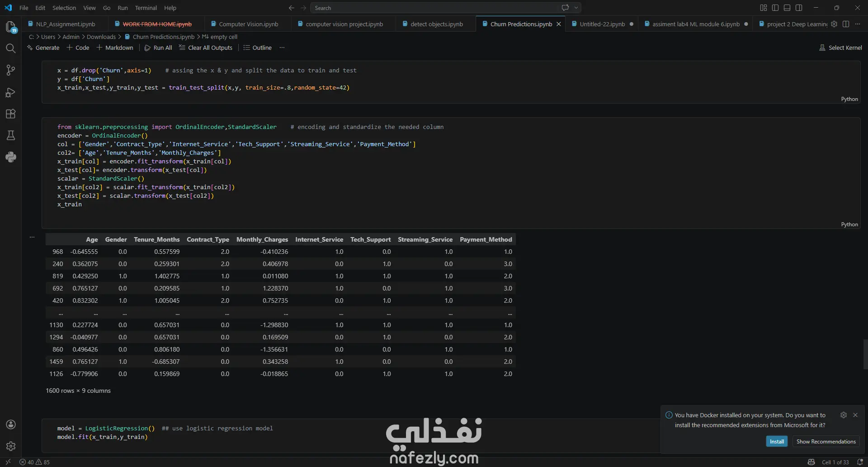Add a new Code cell
The image size is (868, 467).
point(78,48)
